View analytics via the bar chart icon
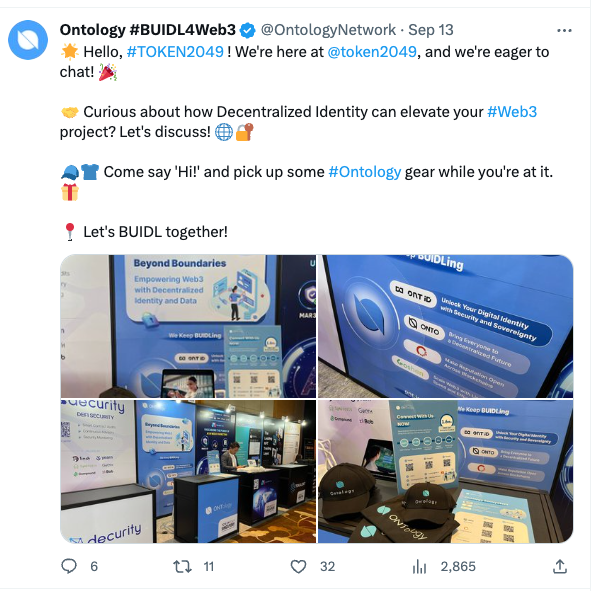 tap(419, 567)
